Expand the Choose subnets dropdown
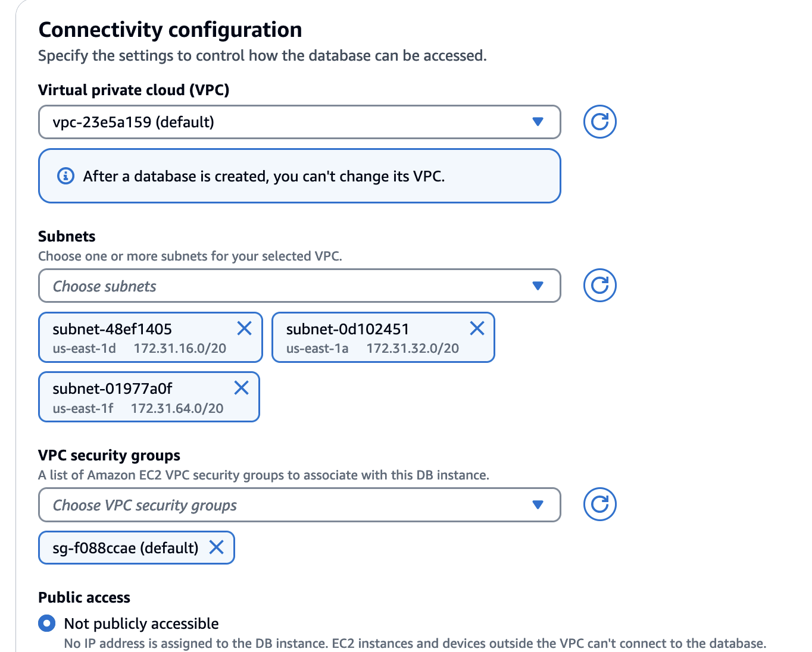The height and width of the screenshot is (652, 812). coord(299,286)
